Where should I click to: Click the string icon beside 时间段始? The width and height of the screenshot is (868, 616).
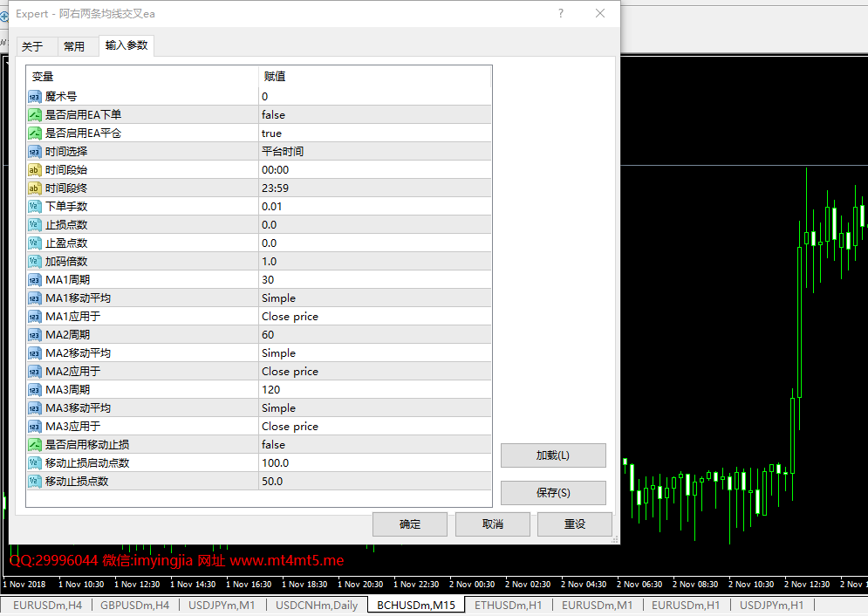[x=34, y=170]
